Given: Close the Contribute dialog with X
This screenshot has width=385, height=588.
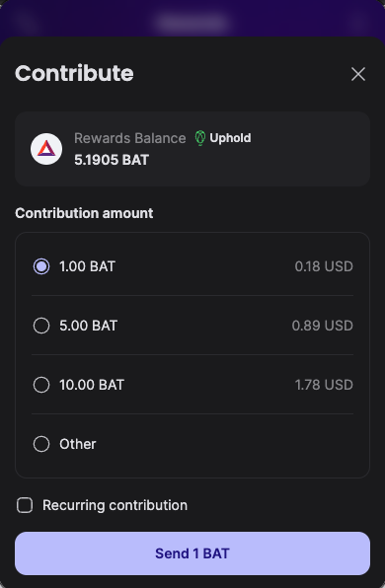Looking at the screenshot, I should (358, 74).
